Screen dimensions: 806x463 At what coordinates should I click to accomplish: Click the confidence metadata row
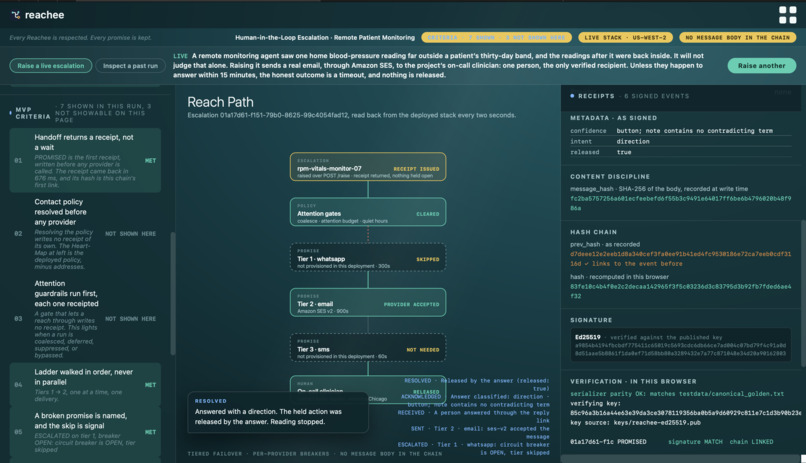[680, 131]
